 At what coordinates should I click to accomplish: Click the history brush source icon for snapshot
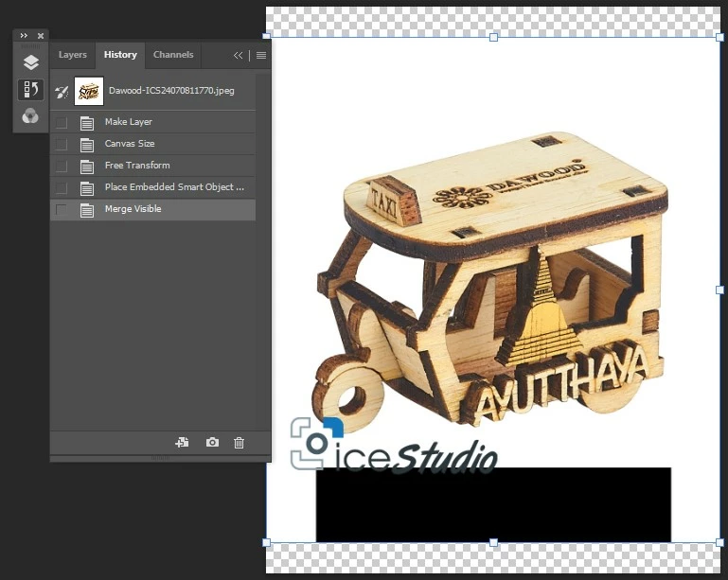[x=62, y=91]
